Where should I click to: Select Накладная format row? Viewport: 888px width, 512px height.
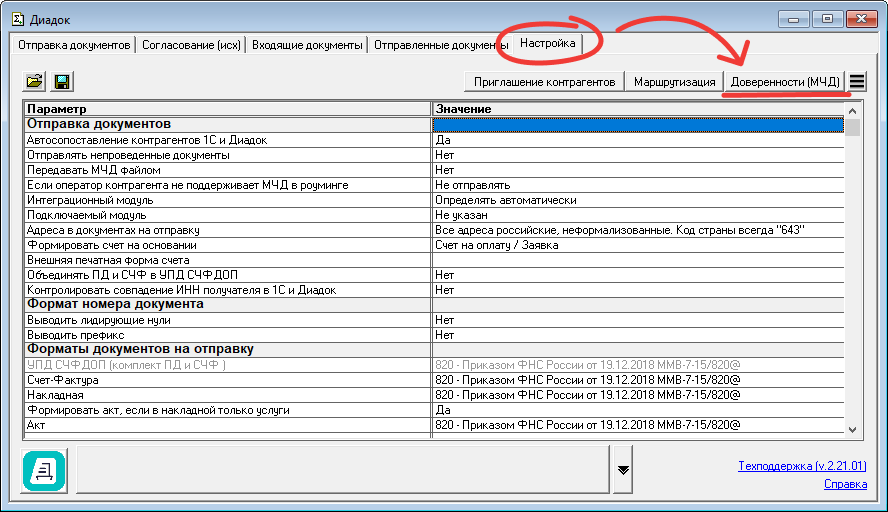pyautogui.click(x=434, y=395)
